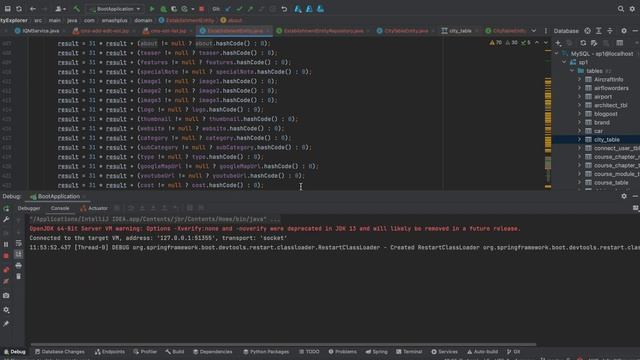The image size is (640, 360).
Task: Run BootApplication with the green play icon
Action: [152, 9]
